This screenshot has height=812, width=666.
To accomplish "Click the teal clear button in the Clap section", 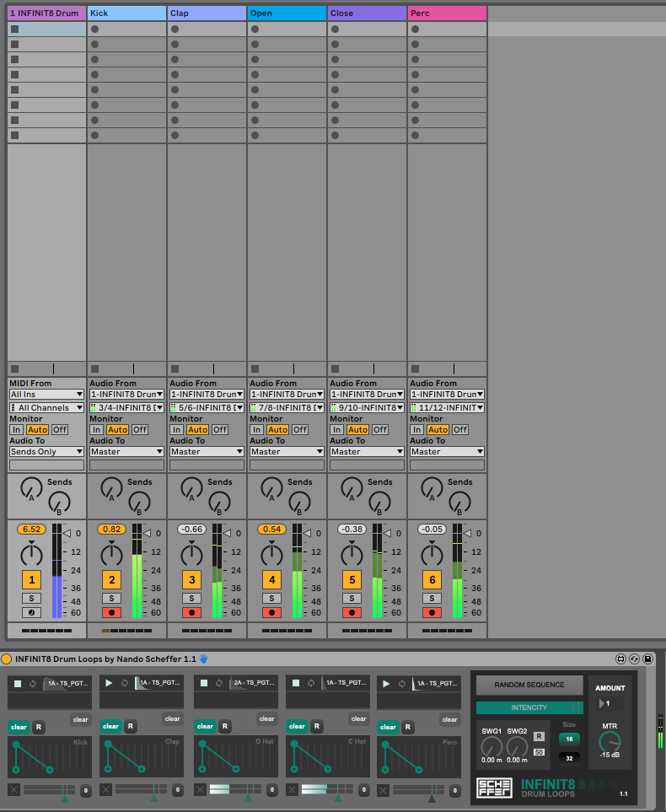I will pyautogui.click(x=110, y=727).
